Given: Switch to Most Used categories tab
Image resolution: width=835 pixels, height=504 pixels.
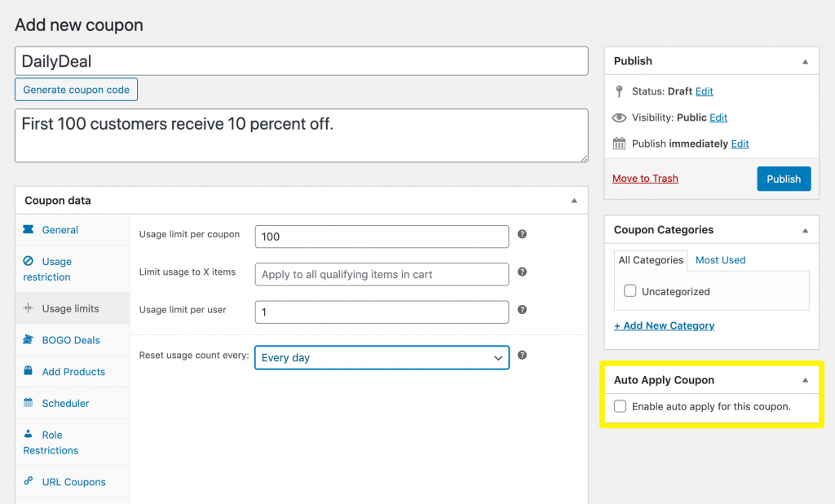Looking at the screenshot, I should (x=720, y=260).
